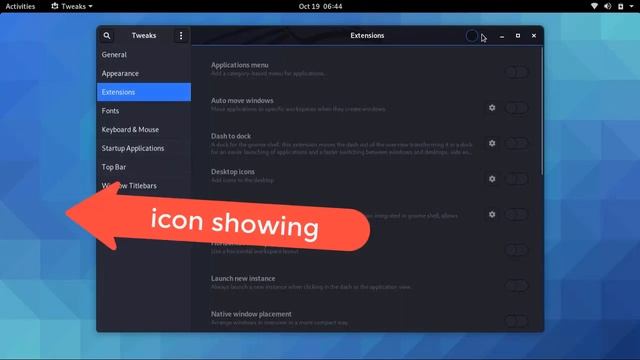Open Dash to dock gear settings
Image resolution: width=640 pixels, height=360 pixels.
coord(492,143)
